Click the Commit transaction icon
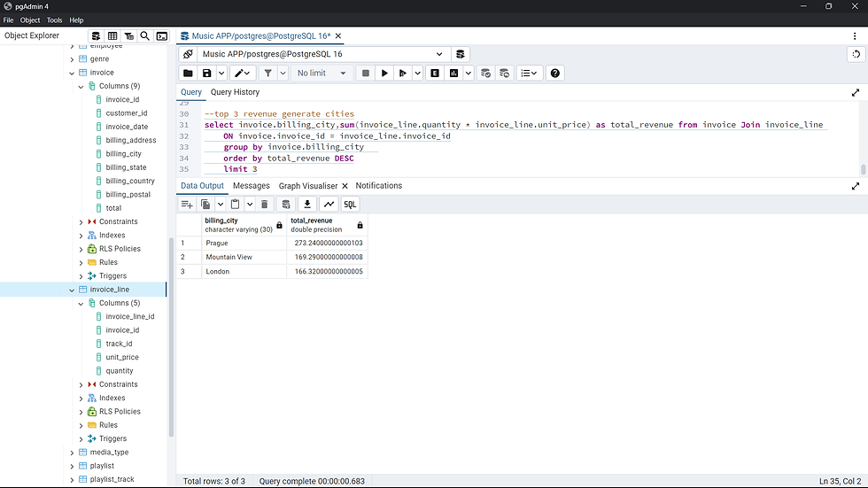 pos(485,74)
